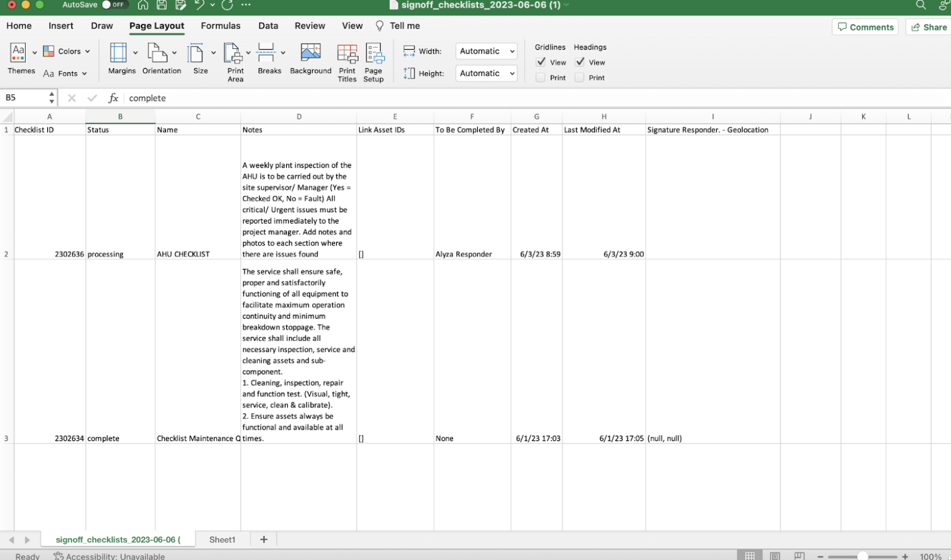Switch to Normal view
The image size is (951, 560).
[749, 556]
